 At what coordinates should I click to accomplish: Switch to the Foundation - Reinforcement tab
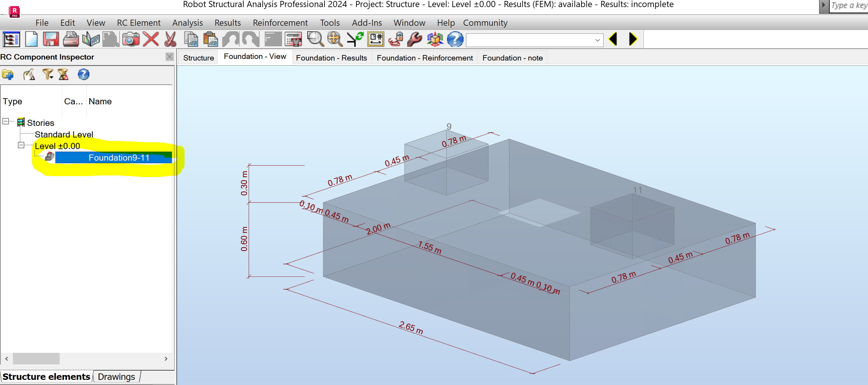424,58
